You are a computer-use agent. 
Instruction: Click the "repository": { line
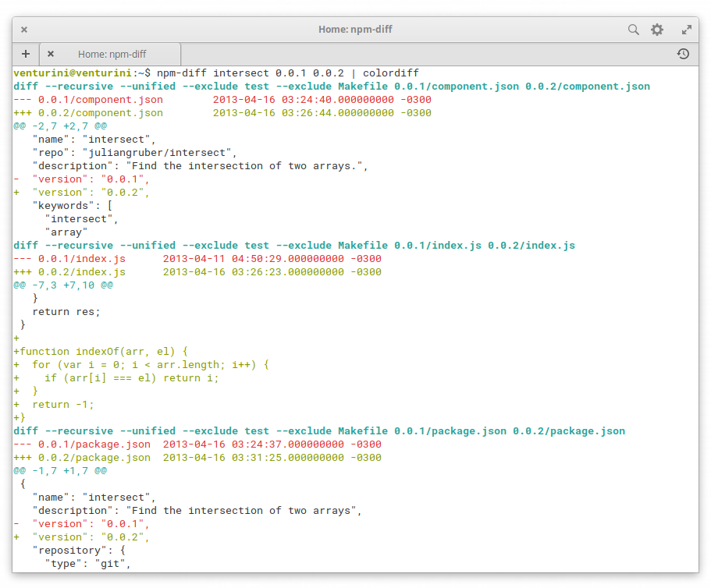(79, 551)
